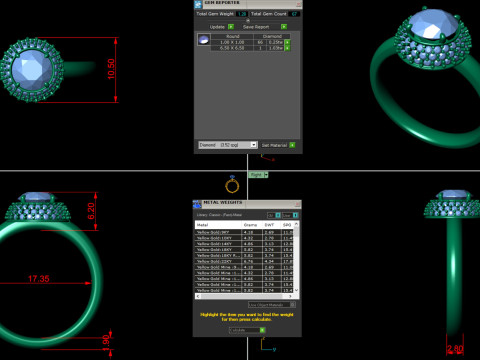The height and width of the screenshot is (360, 480).
Task: Click the metal list scroll-down arrow
Action: coord(296,290)
